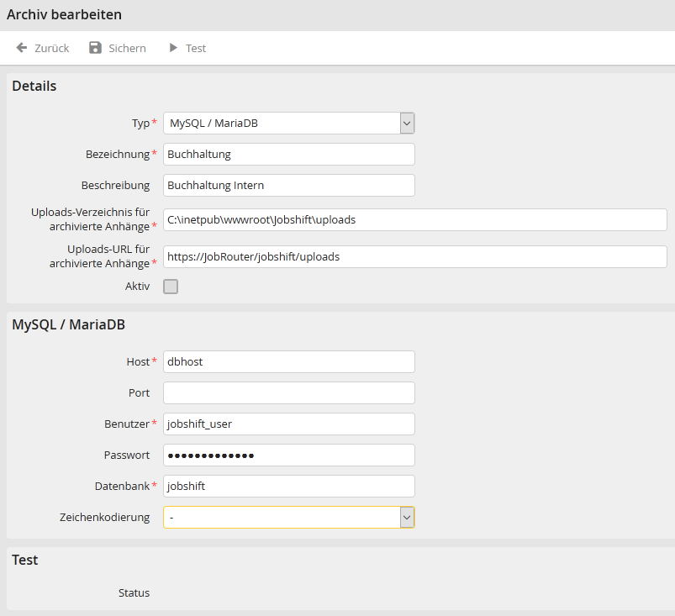
Task: Expand the Zeichenkodierung dropdown
Action: pos(281,518)
